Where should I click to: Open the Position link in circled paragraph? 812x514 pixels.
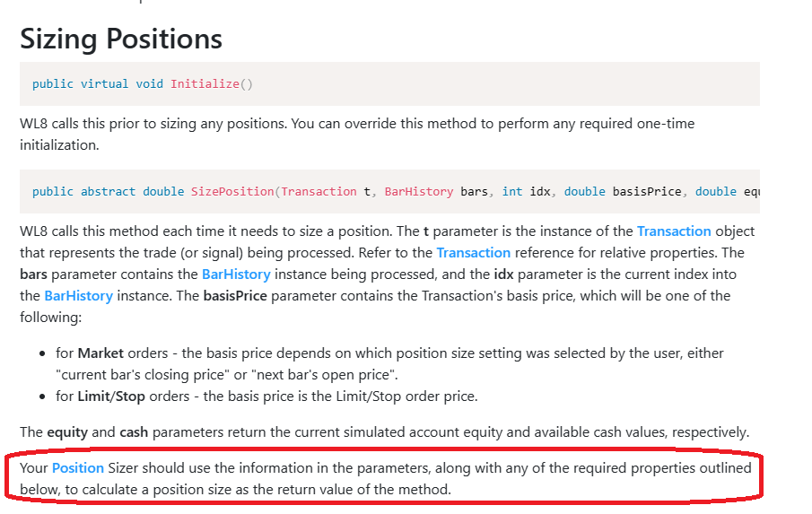pos(77,468)
